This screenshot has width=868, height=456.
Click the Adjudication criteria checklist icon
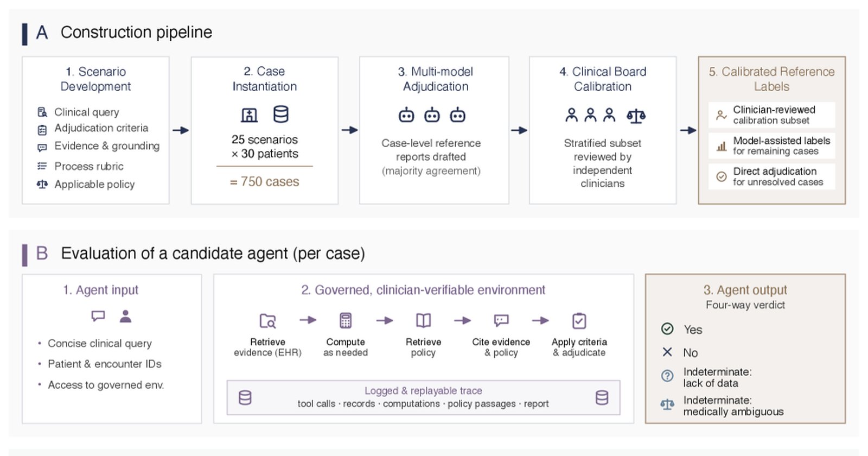tap(42, 130)
